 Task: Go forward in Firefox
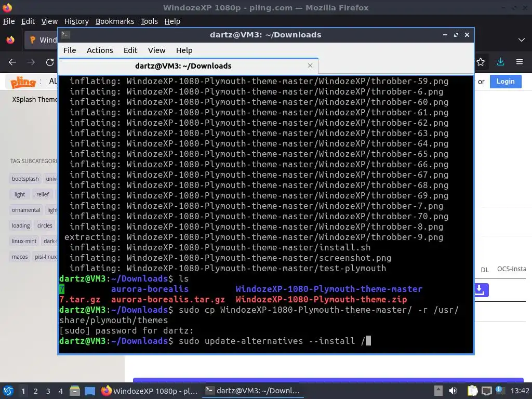click(31, 62)
